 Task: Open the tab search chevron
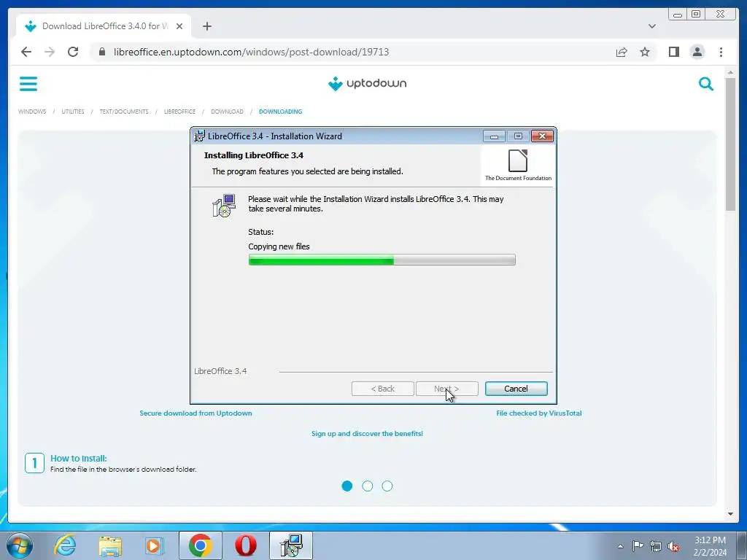click(651, 26)
